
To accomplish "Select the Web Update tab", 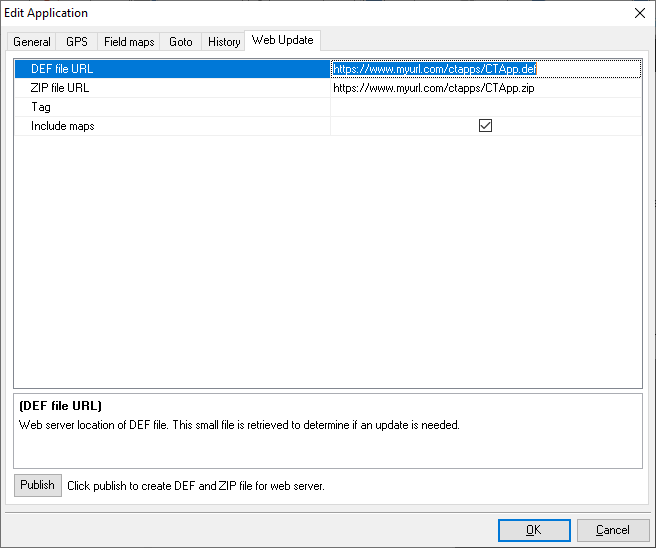I will click(x=282, y=40).
